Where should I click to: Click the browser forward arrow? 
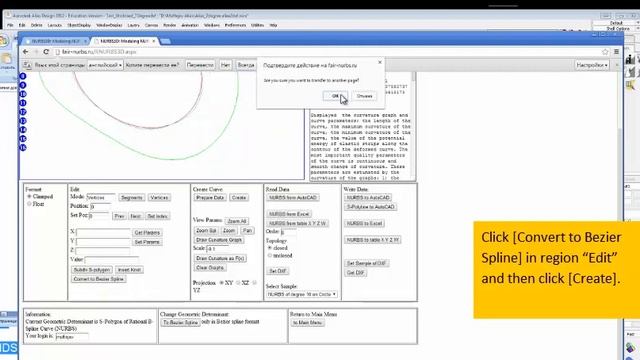[36, 52]
